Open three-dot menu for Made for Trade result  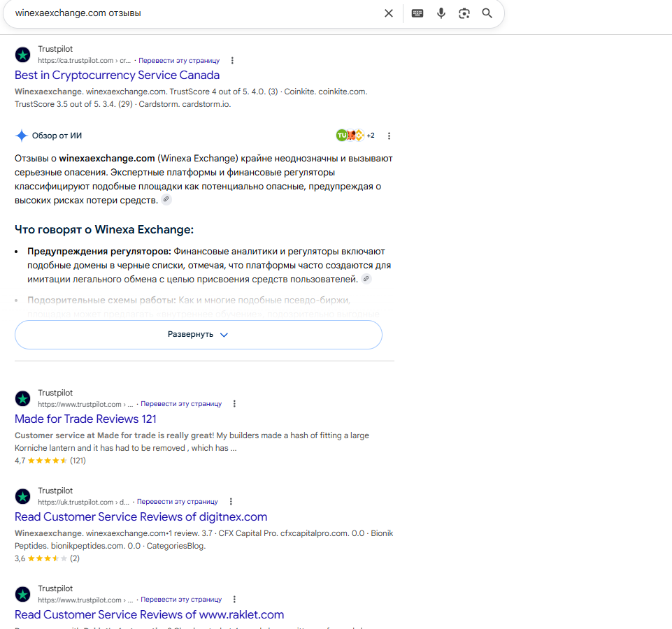(234, 404)
